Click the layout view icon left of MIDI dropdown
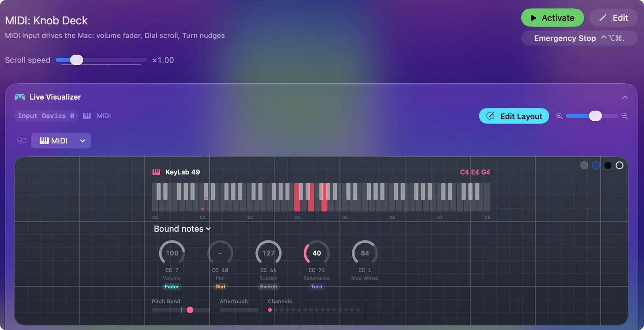This screenshot has width=644, height=330. [x=22, y=141]
